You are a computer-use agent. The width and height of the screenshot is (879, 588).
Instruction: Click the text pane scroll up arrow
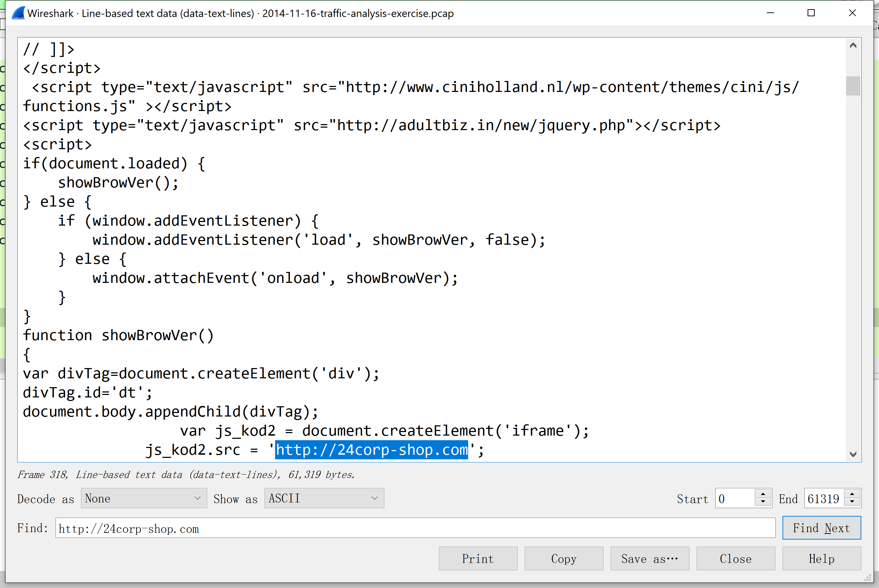pos(853,45)
